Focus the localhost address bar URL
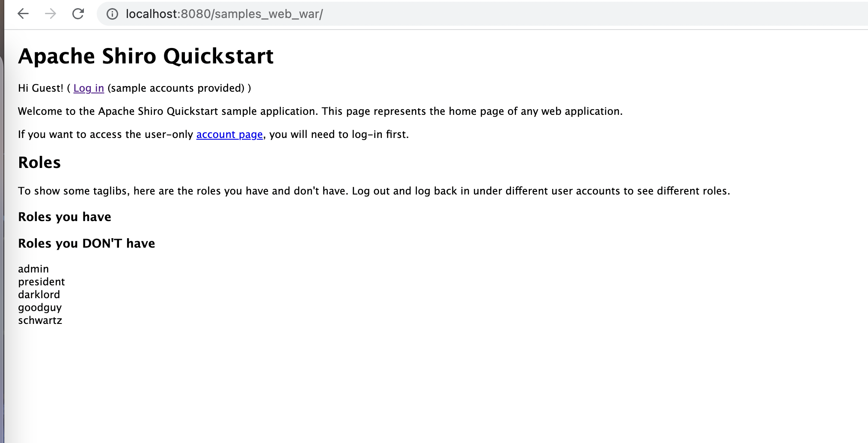The width and height of the screenshot is (868, 443). pos(224,14)
